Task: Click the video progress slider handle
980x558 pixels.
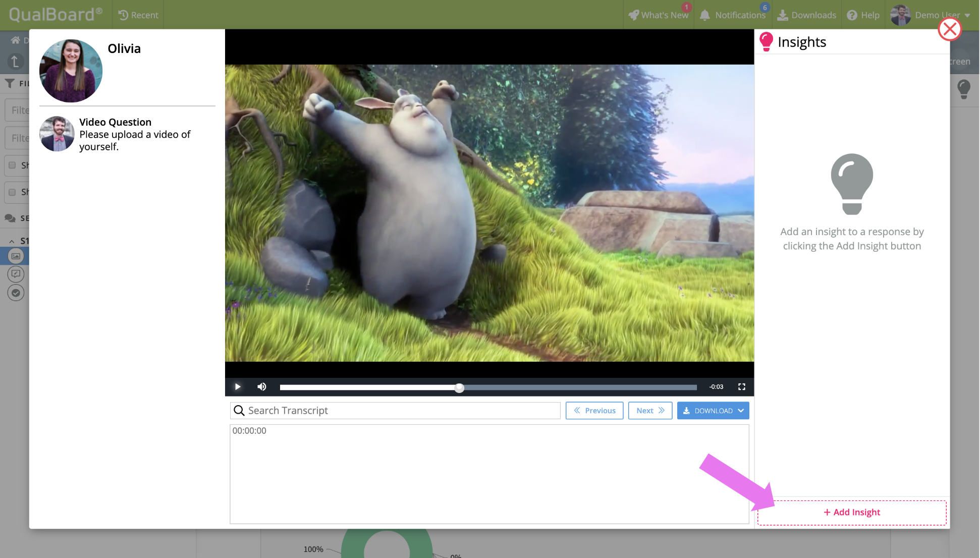Action: pyautogui.click(x=459, y=388)
